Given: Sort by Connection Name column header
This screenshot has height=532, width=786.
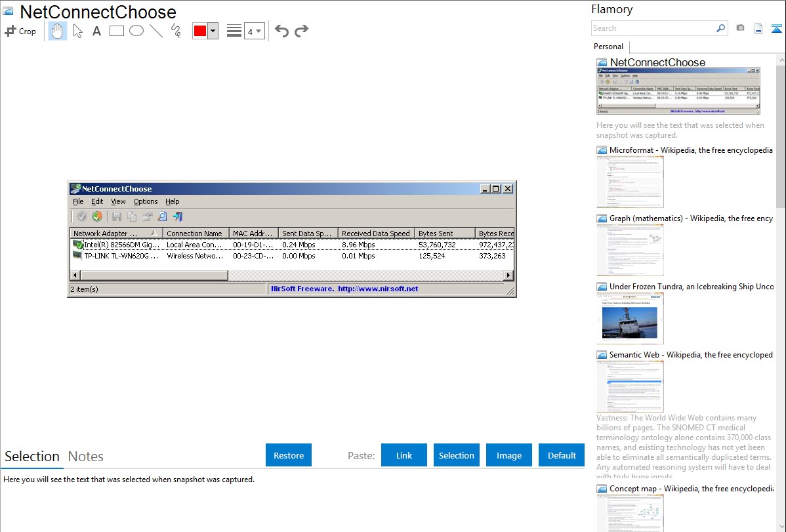Looking at the screenshot, I should click(x=196, y=233).
